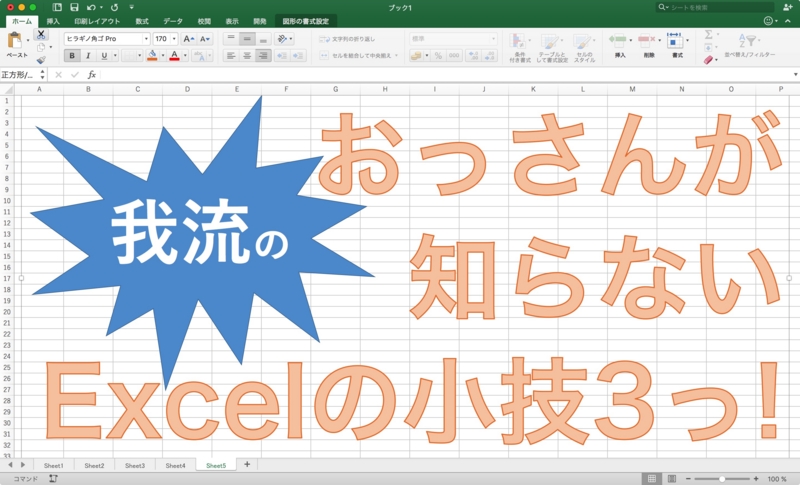This screenshot has height=485, width=800.
Task: Open the 挿入 (Insert) tab
Action: [53, 21]
